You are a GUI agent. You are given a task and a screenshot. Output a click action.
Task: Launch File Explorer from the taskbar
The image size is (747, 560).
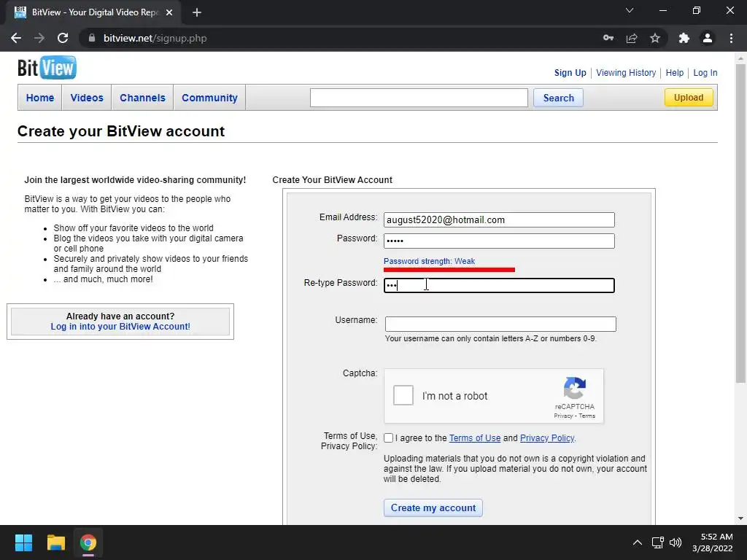(55, 542)
